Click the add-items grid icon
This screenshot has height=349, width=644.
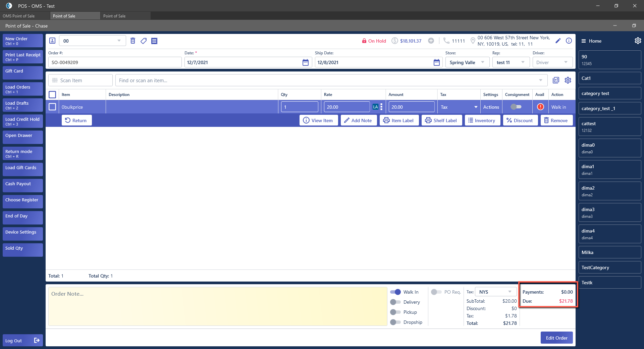556,80
